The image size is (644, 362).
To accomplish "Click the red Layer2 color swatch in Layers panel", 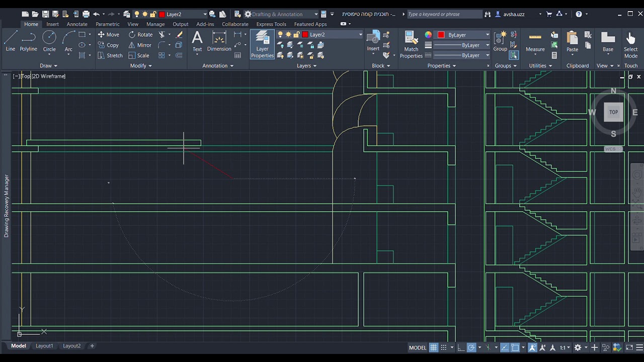I will (305, 35).
